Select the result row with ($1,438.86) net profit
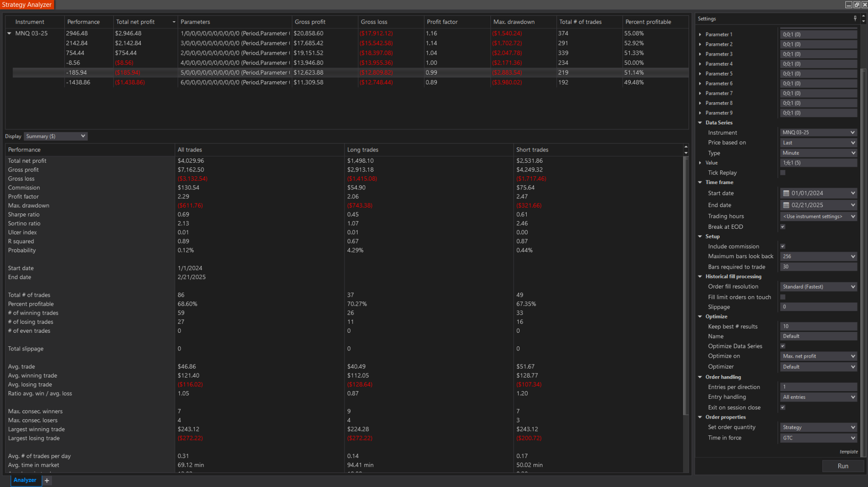 (350, 82)
